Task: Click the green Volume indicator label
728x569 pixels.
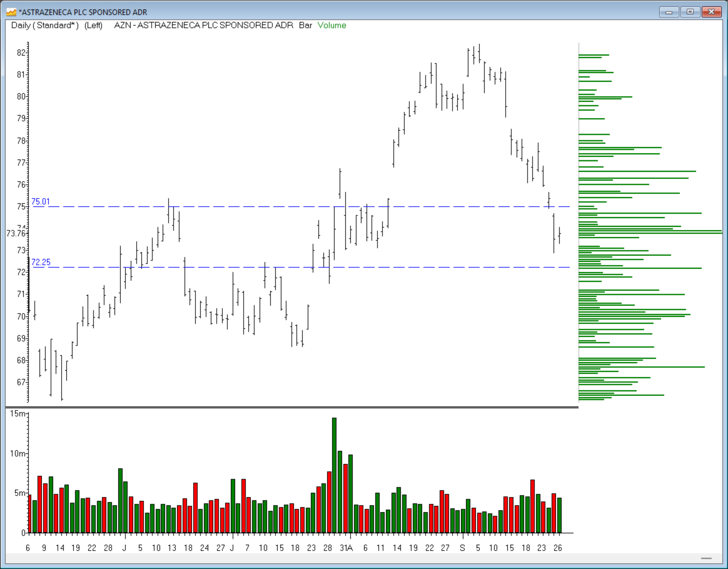Action: click(x=332, y=25)
